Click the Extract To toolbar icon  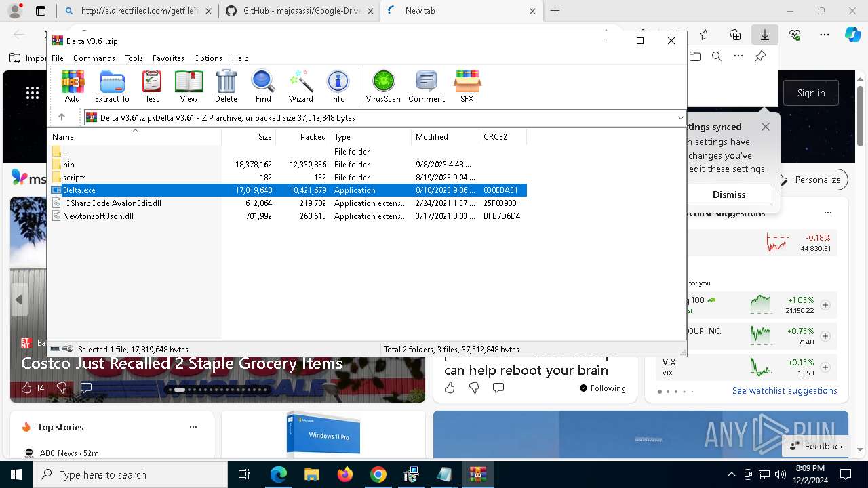(x=112, y=86)
